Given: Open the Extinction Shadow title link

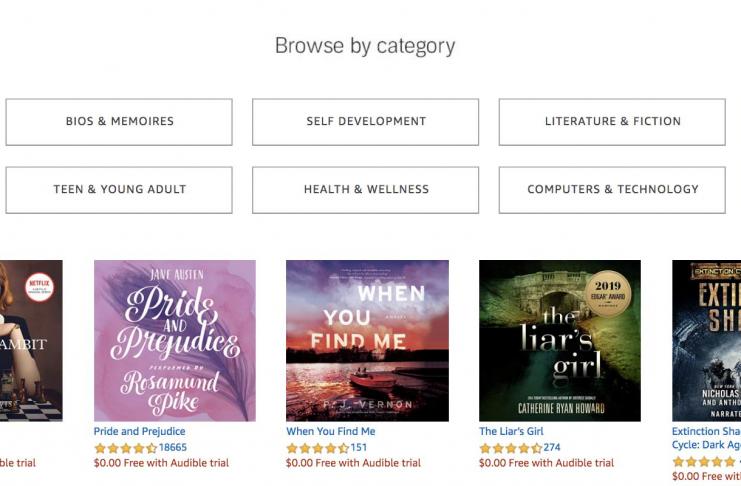Looking at the screenshot, I should (x=706, y=432).
